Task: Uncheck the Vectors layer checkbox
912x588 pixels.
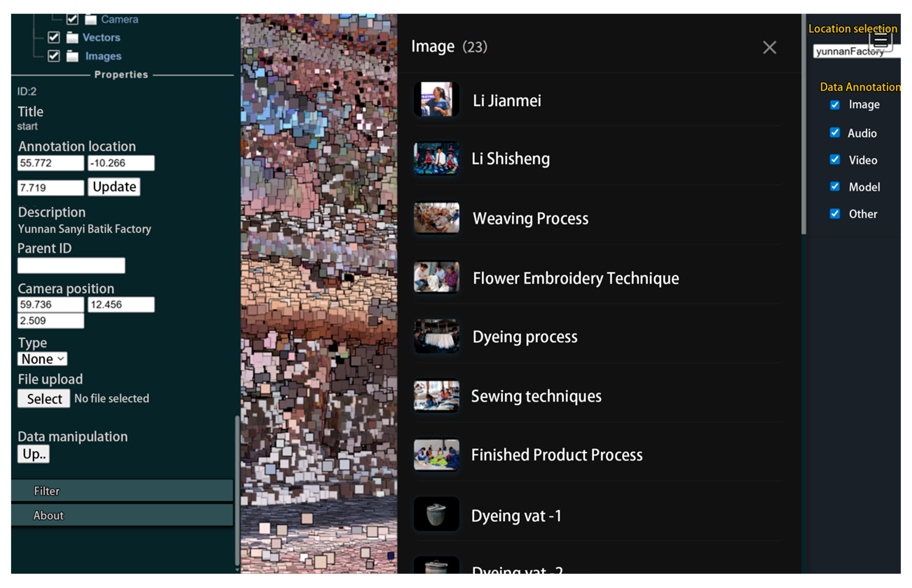Action: (54, 37)
